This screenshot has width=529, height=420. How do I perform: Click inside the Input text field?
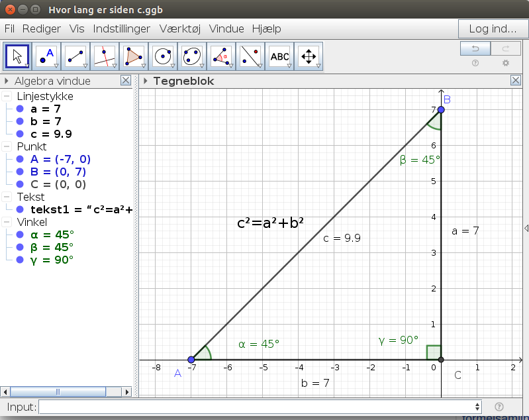tap(256, 407)
